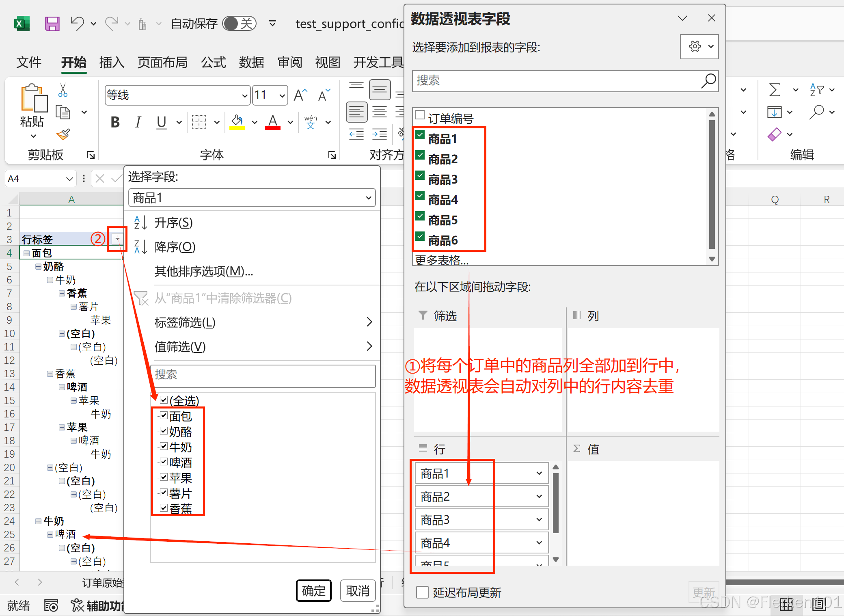
Task: Click the Undo arrow icon
Action: point(77,23)
